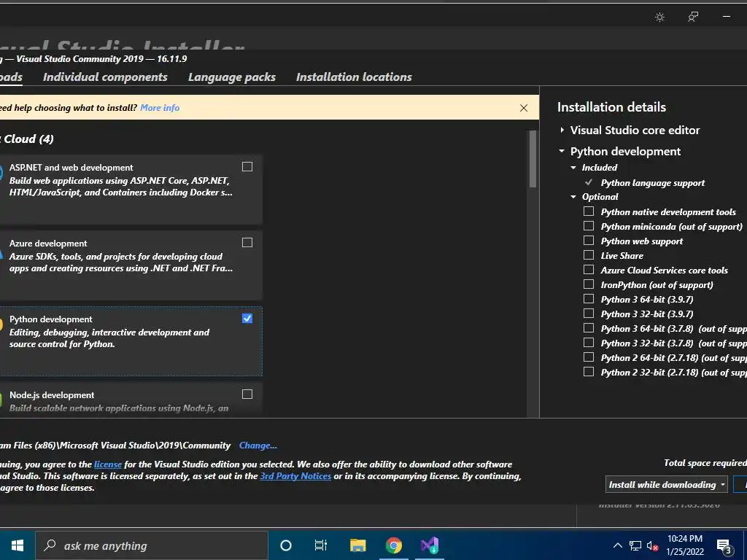The image size is (747, 560).
Task: Check the ASP.NET and web development workload
Action: pos(247,167)
